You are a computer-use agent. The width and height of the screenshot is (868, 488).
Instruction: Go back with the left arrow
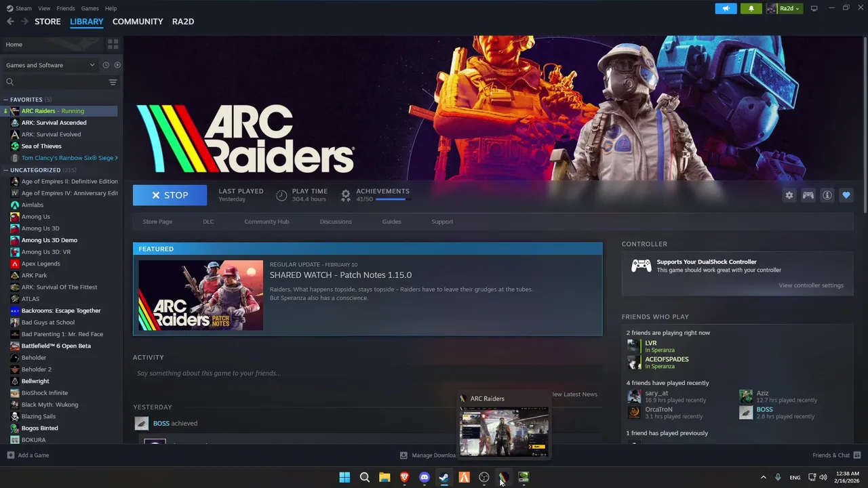pos(10,22)
